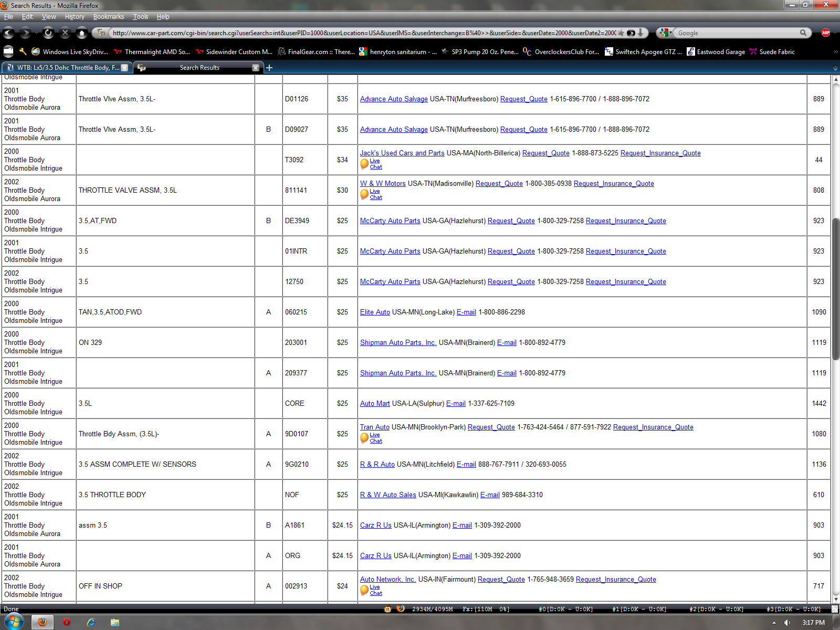Open the Sidewinder Custom M... bookmark
Screen dimensions: 840x630
(x=234, y=51)
